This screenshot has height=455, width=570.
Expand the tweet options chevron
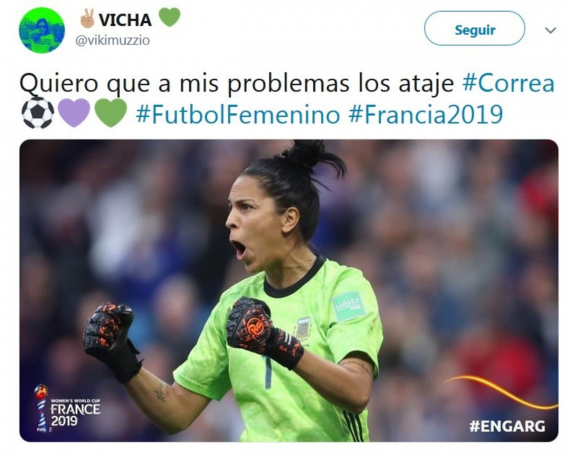(x=551, y=30)
